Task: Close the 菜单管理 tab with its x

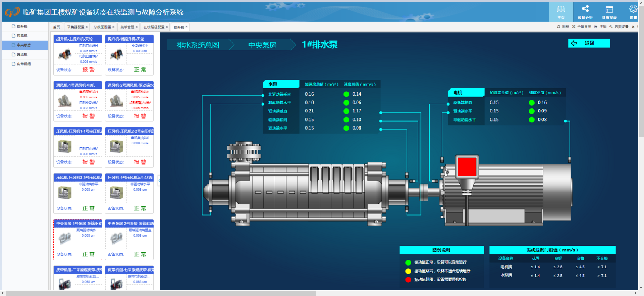Action: 137,27
